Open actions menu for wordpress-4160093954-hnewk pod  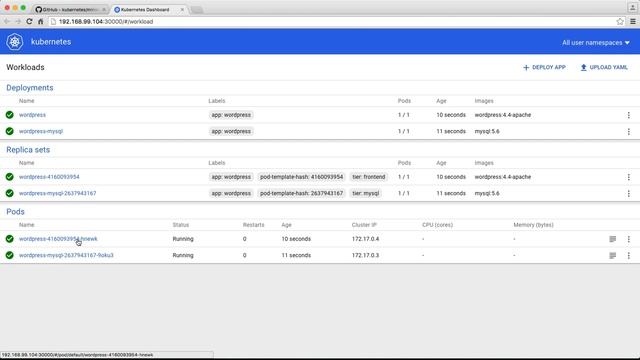point(629,239)
